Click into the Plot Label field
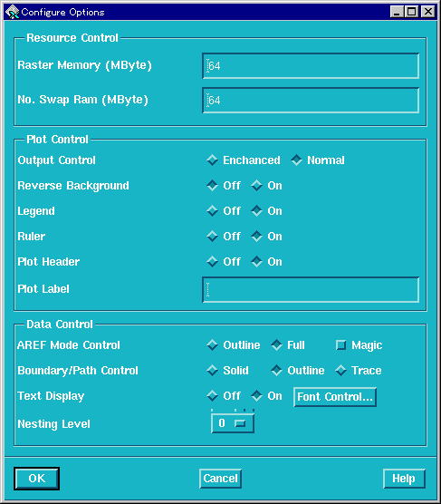The width and height of the screenshot is (441, 504). tap(311, 289)
